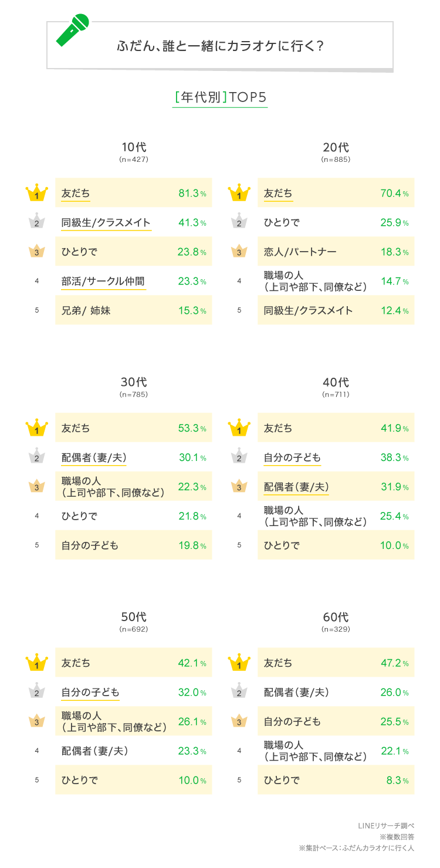The width and height of the screenshot is (440, 868).
Task: Click the green microphone icon
Action: pos(73,30)
